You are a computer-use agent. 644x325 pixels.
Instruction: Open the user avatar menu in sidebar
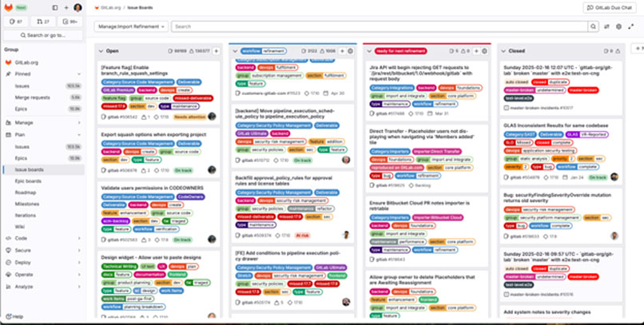click(x=78, y=7)
